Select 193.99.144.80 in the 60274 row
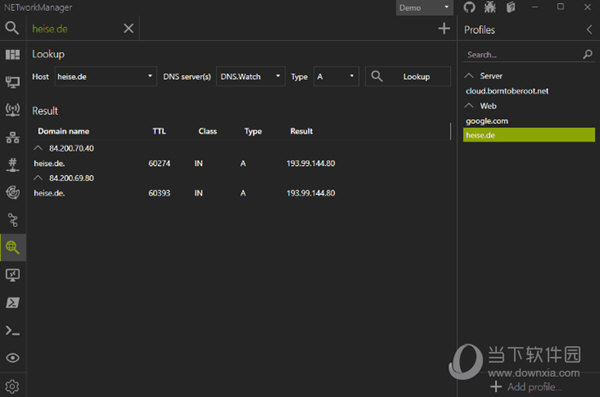 click(x=311, y=163)
